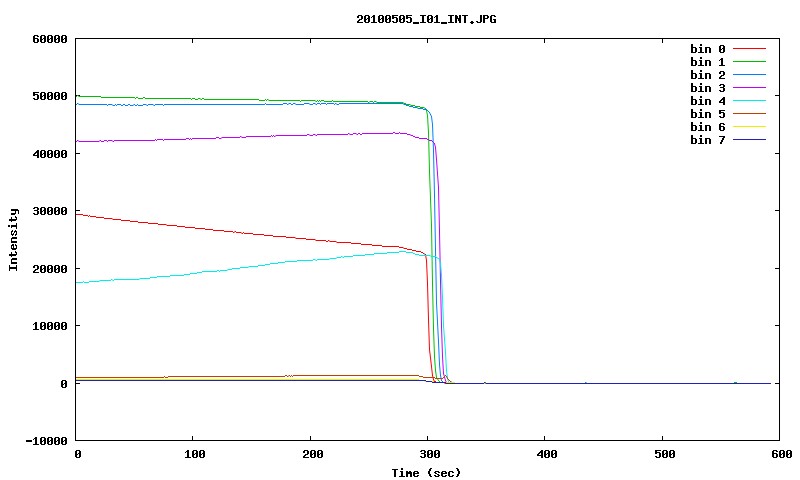This screenshot has width=800, height=480.
Task: Click the green line sample beside bin 1
Action: tap(749, 62)
